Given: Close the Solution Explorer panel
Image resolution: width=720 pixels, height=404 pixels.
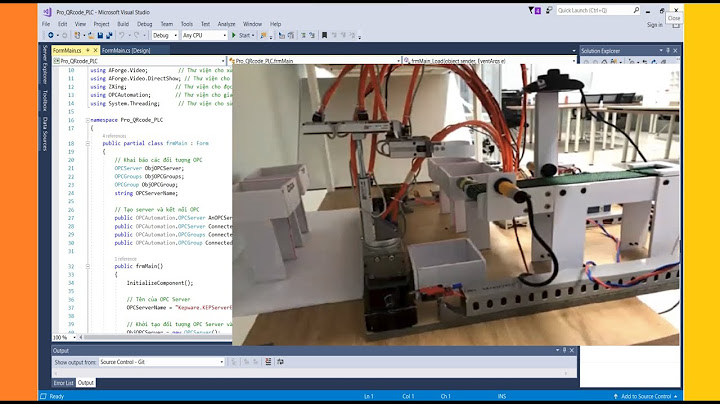Looking at the screenshot, I should pyautogui.click(x=675, y=50).
